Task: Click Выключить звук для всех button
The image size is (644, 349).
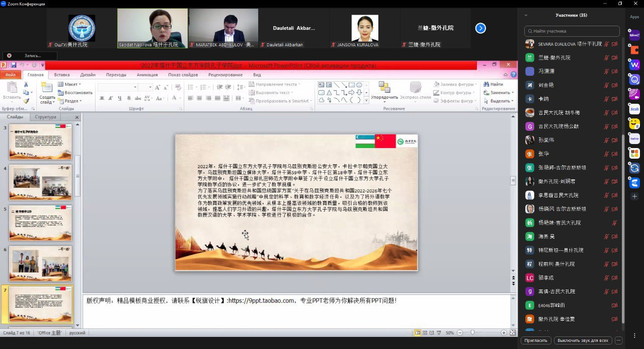Action: 583,340
